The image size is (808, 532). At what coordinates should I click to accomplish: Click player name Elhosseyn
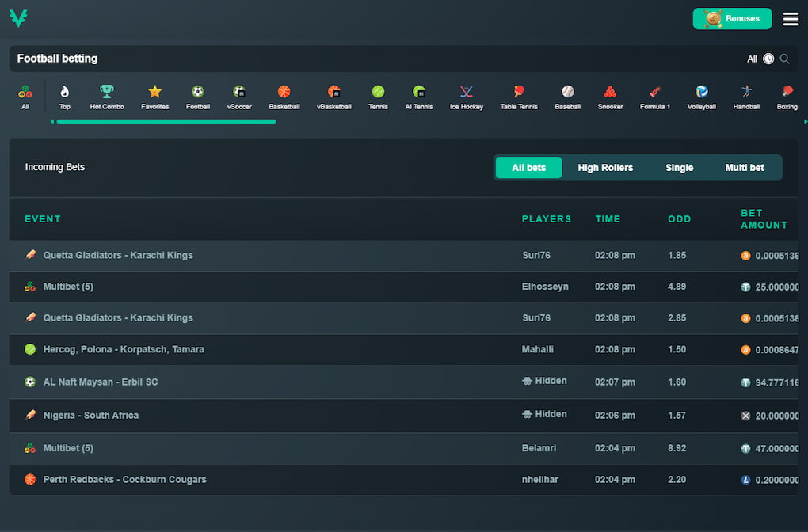coord(545,287)
